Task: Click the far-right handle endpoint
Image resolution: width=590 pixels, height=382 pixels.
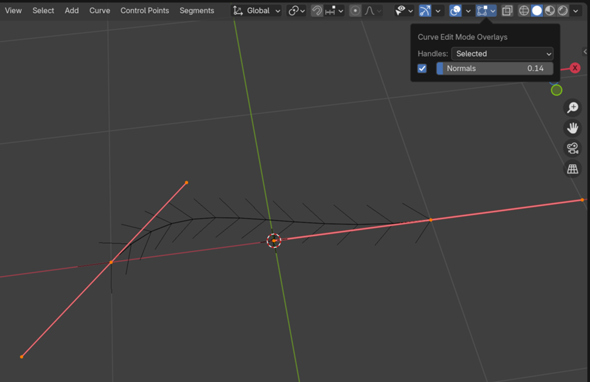Action: (582, 200)
